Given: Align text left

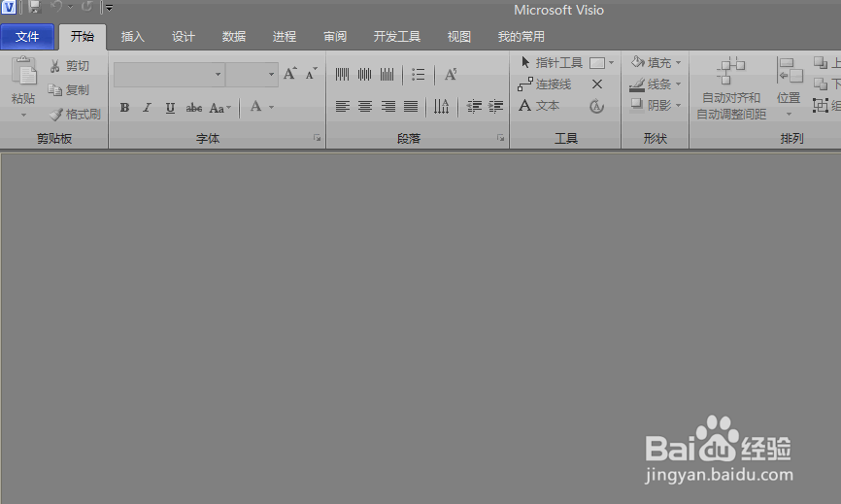Looking at the screenshot, I should tap(342, 106).
